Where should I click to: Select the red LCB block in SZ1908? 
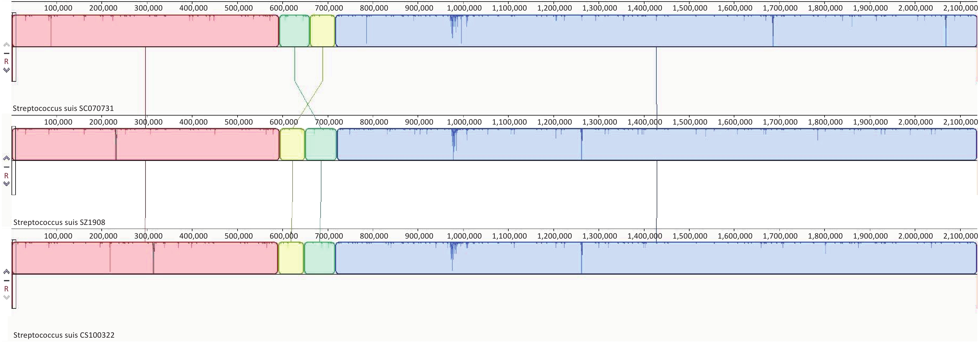[146, 144]
